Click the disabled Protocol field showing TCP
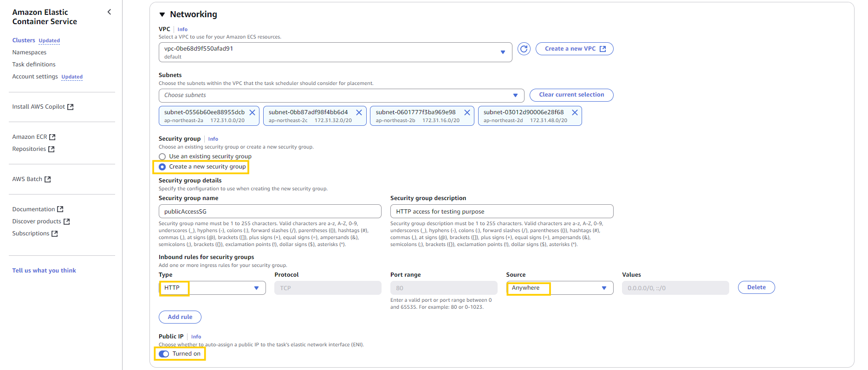This screenshot has height=370, width=868. (x=328, y=288)
